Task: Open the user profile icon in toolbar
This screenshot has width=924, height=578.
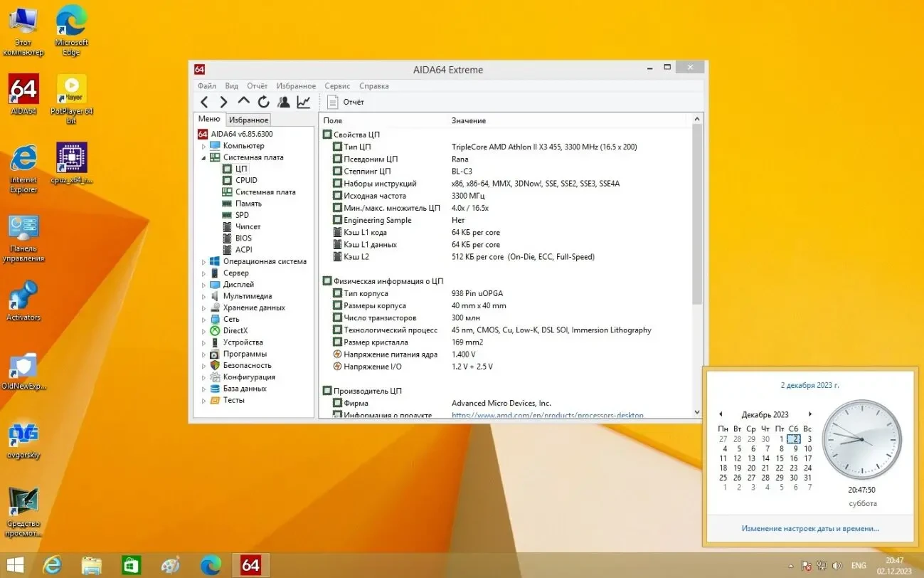Action: point(283,102)
